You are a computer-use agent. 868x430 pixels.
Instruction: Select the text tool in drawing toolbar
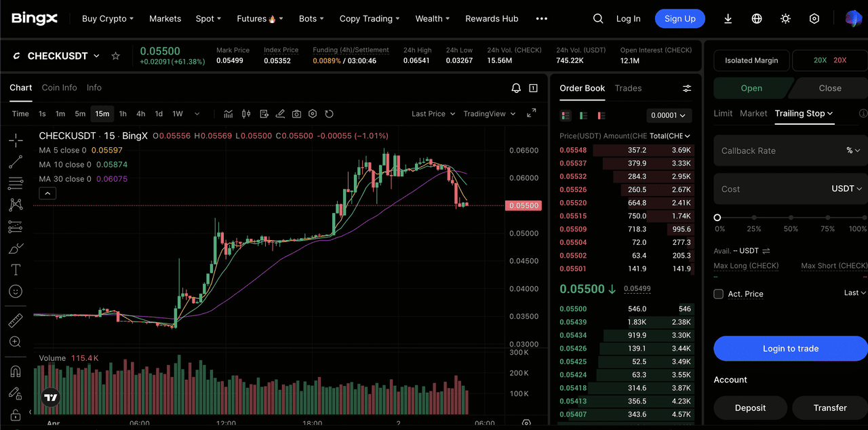[16, 270]
